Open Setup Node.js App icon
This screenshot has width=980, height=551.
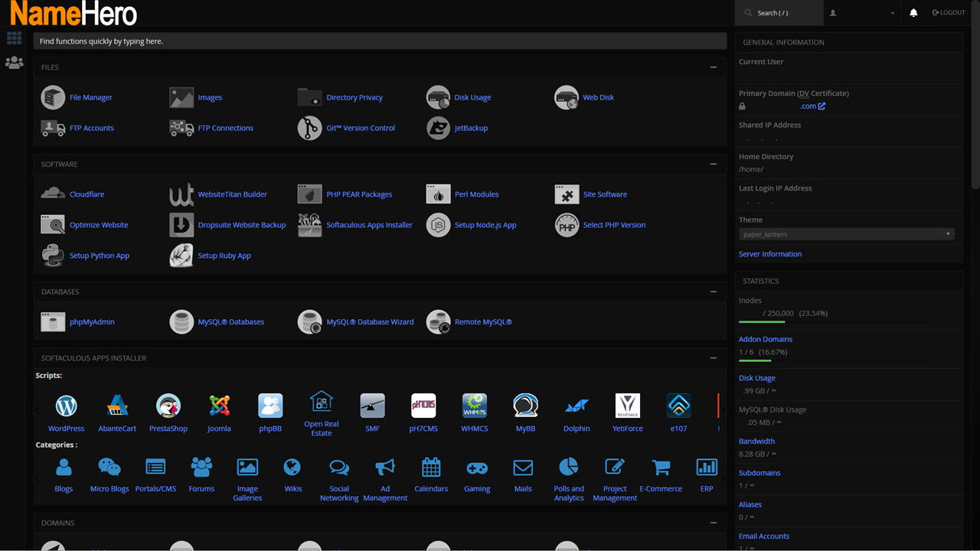(x=438, y=225)
